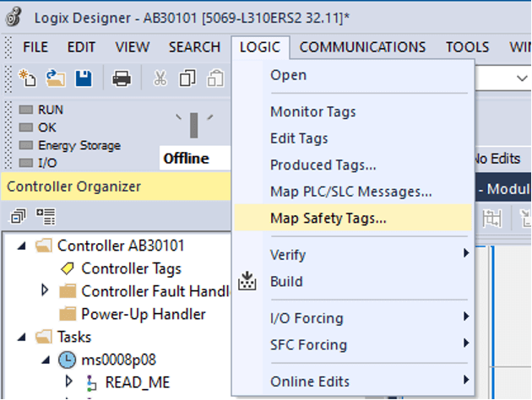This screenshot has width=532, height=400.
Task: Click the Controller Tags tag icon
Action: pos(68,268)
